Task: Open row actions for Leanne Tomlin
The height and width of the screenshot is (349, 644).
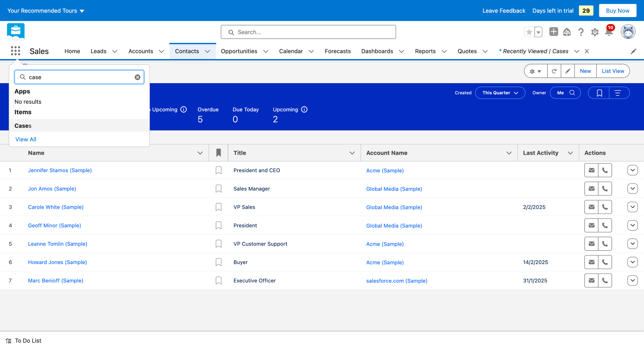Action: (x=632, y=244)
